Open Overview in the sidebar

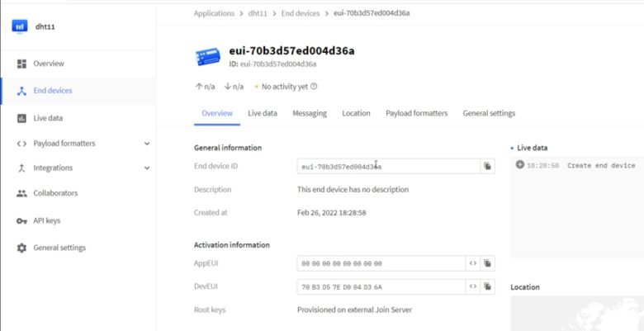tap(49, 64)
